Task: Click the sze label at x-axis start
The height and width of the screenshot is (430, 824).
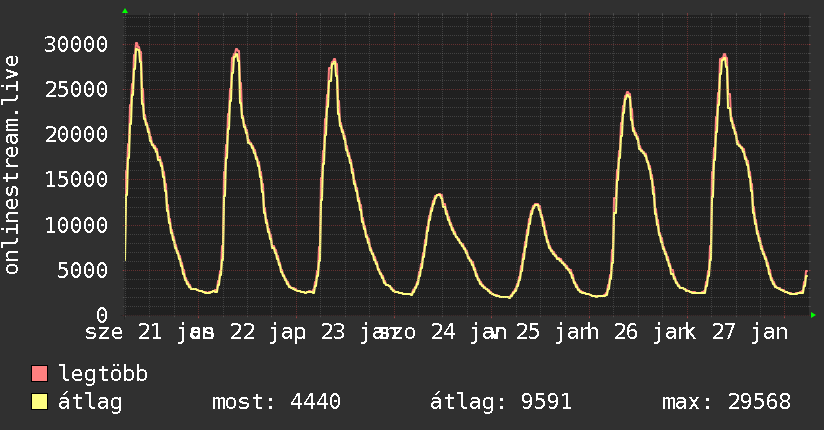Action: (104, 333)
